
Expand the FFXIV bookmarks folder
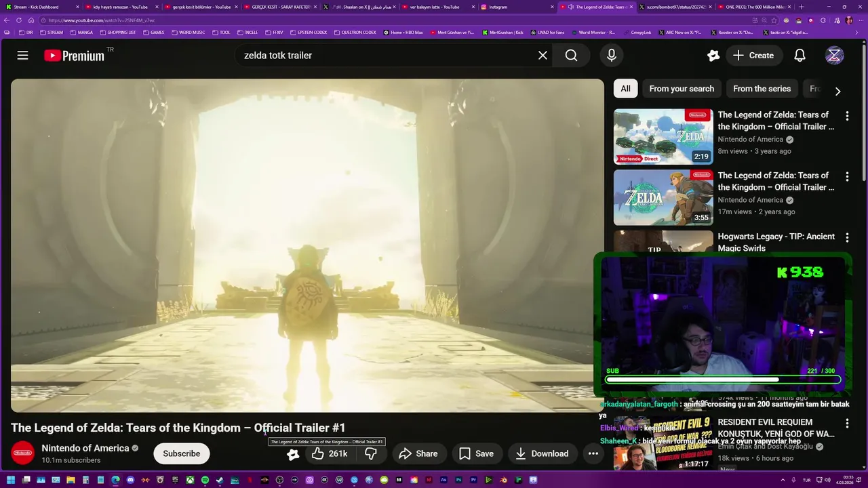pos(274,32)
